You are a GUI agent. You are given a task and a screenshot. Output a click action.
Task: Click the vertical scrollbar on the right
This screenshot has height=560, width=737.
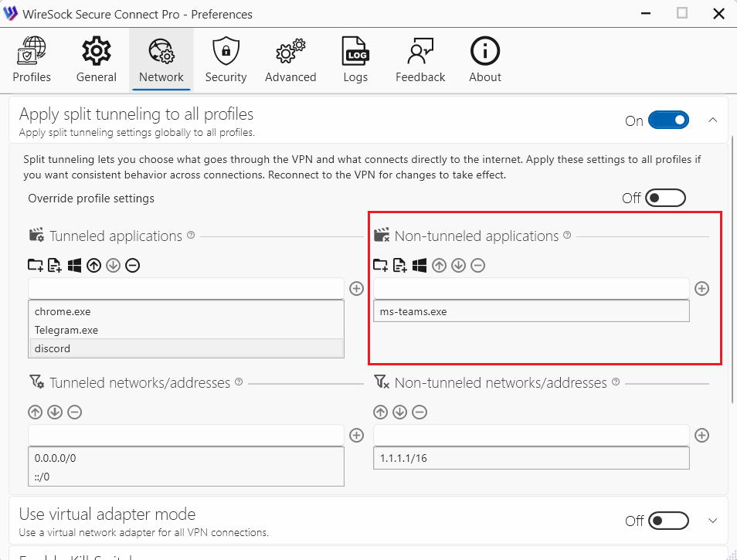(x=732, y=270)
